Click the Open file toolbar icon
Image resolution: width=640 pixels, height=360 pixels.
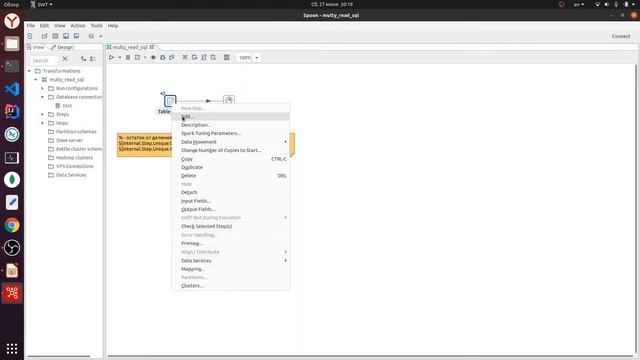click(x=44, y=36)
